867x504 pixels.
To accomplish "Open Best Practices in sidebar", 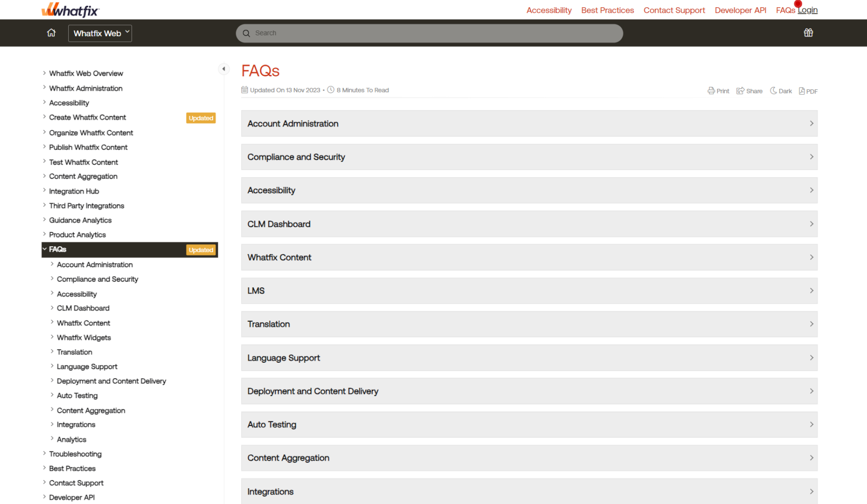I will click(72, 468).
